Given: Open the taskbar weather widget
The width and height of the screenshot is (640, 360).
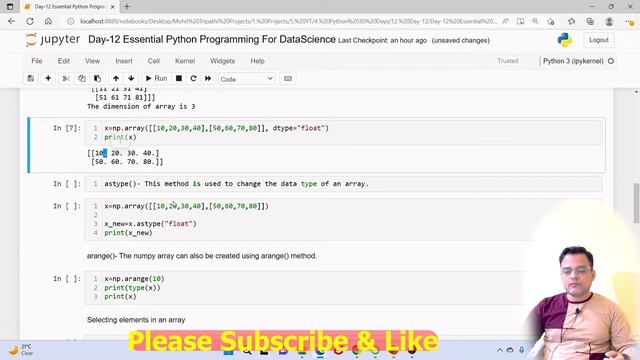Looking at the screenshot, I should (20, 350).
